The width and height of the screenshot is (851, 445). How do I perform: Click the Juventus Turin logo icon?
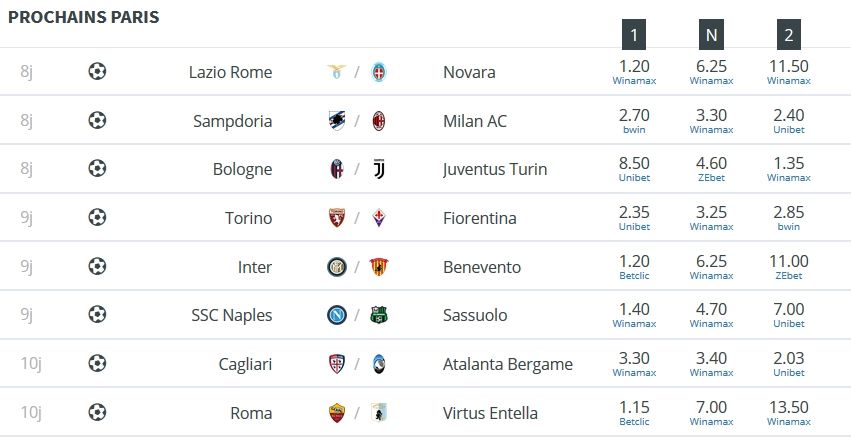point(379,169)
